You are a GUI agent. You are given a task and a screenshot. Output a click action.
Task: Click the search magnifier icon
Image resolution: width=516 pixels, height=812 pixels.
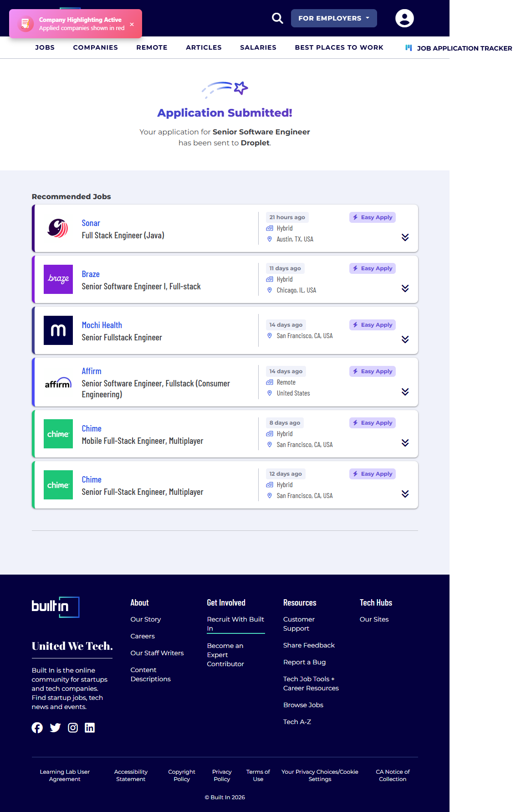click(277, 18)
